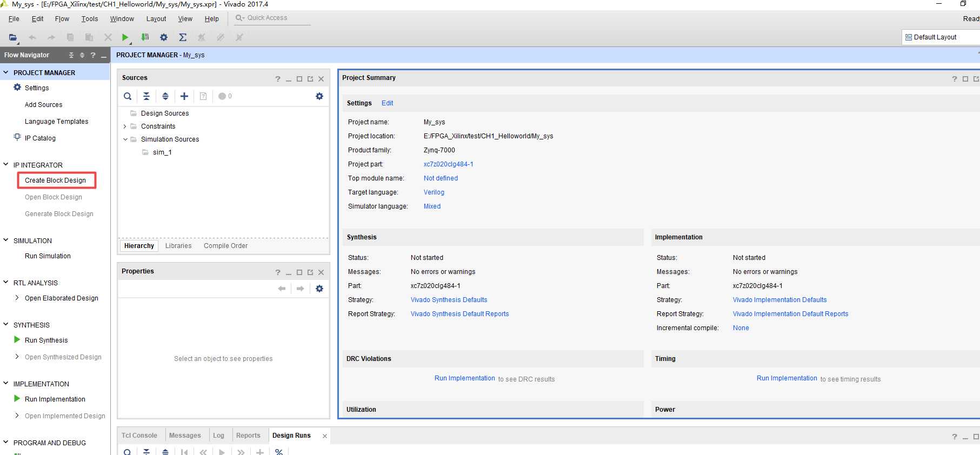Open Sources panel gear settings
This screenshot has width=980, height=455.
tap(319, 96)
